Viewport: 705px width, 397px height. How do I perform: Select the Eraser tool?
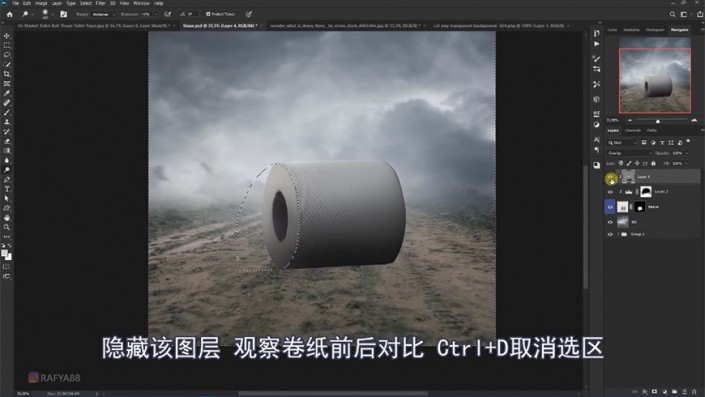pos(7,141)
